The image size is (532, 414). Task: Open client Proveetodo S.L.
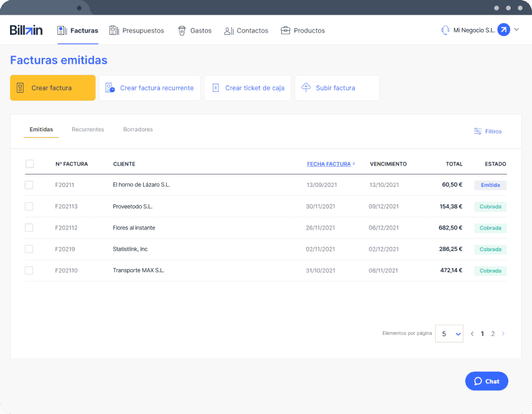[x=132, y=206]
